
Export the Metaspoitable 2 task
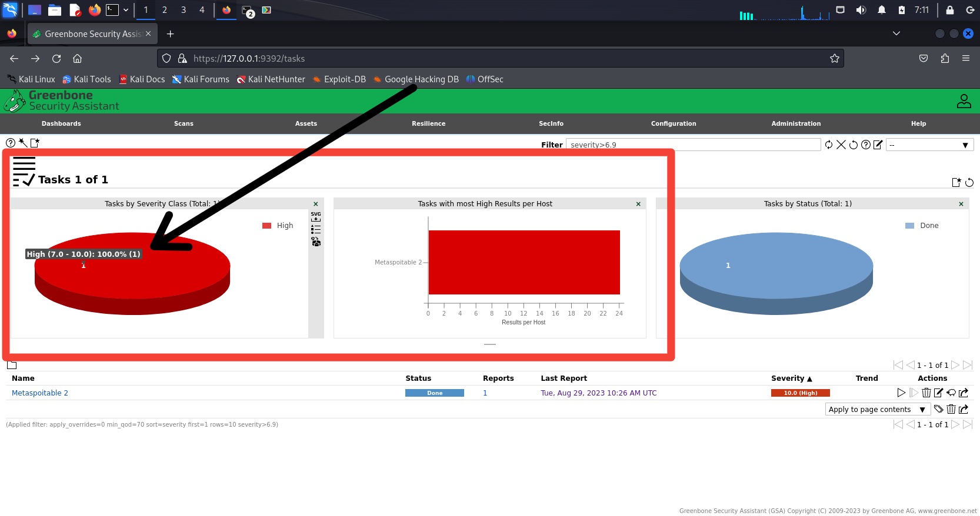pyautogui.click(x=964, y=393)
